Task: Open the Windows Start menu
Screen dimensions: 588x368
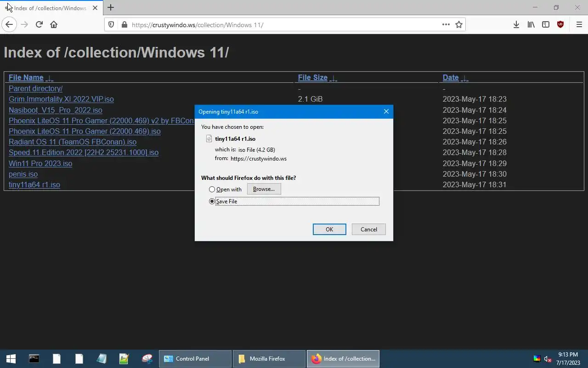Action: 11,359
